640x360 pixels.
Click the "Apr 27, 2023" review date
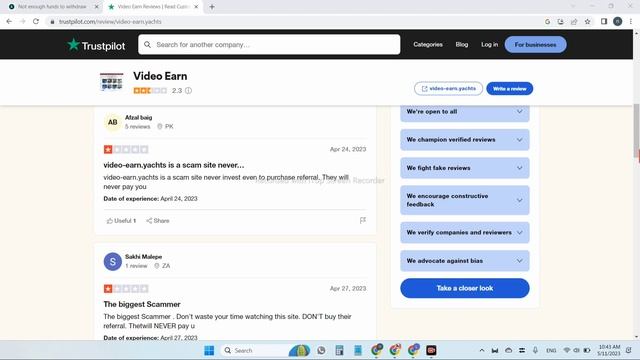click(348, 289)
